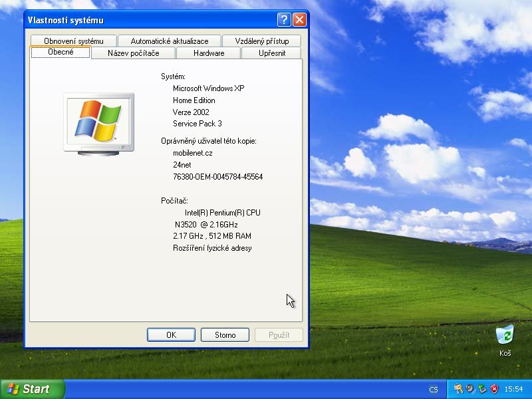
Task: Click the keys icon in the system tray
Action: (x=458, y=389)
